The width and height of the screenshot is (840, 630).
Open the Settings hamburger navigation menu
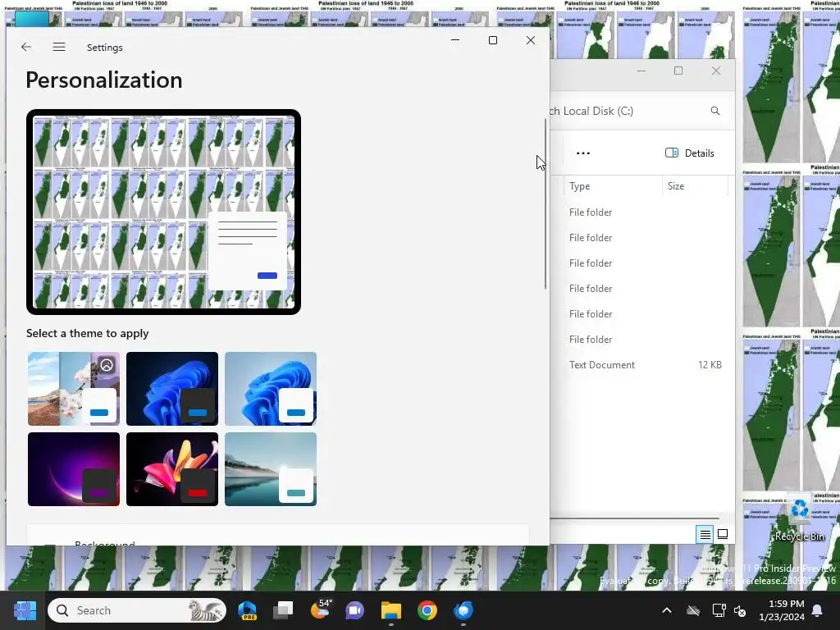[59, 47]
